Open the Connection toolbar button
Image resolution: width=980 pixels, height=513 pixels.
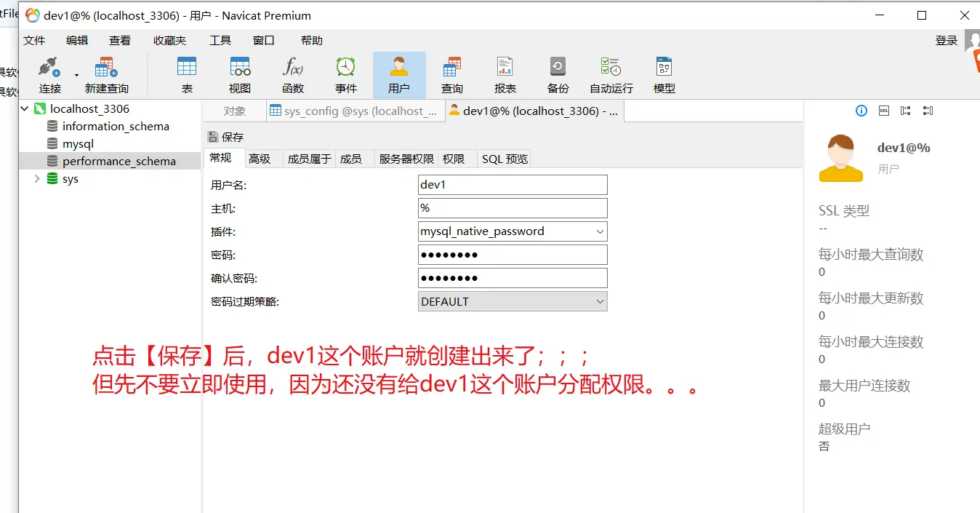(x=50, y=75)
